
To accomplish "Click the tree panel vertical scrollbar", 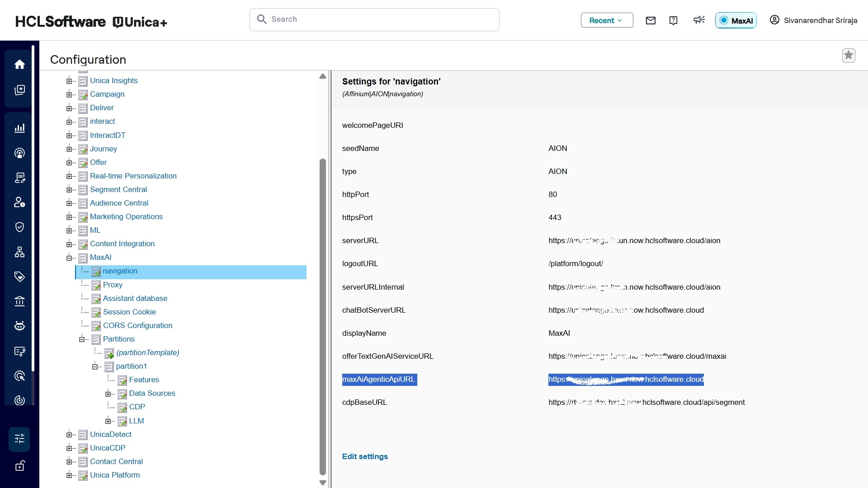I will click(x=322, y=316).
